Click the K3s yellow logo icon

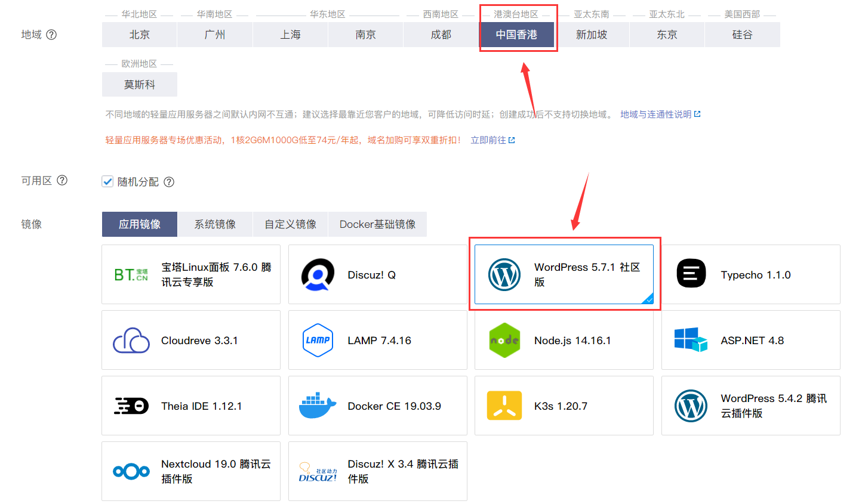click(x=504, y=406)
